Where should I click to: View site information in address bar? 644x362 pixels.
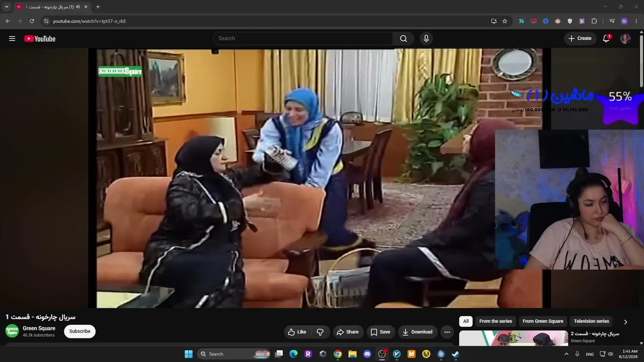tap(46, 21)
